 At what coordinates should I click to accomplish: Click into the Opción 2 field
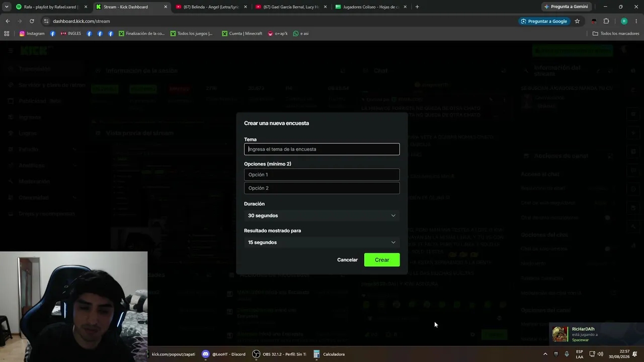pyautogui.click(x=322, y=188)
